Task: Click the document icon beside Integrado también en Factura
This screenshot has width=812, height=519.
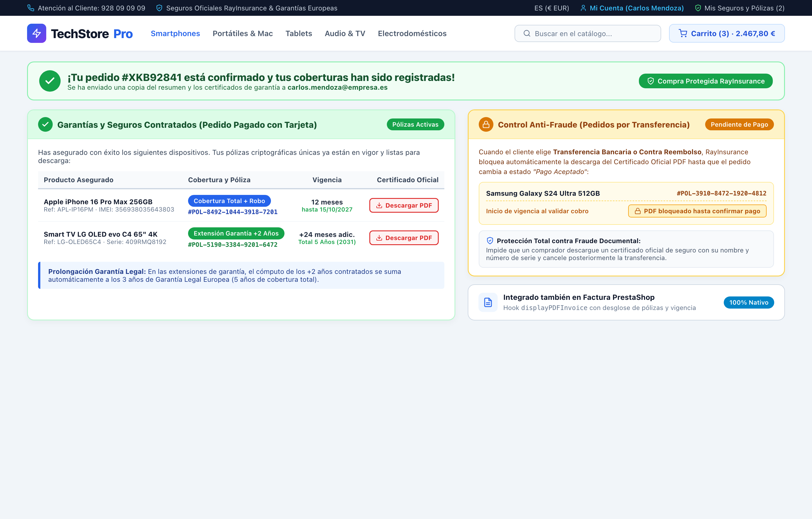Action: click(488, 302)
